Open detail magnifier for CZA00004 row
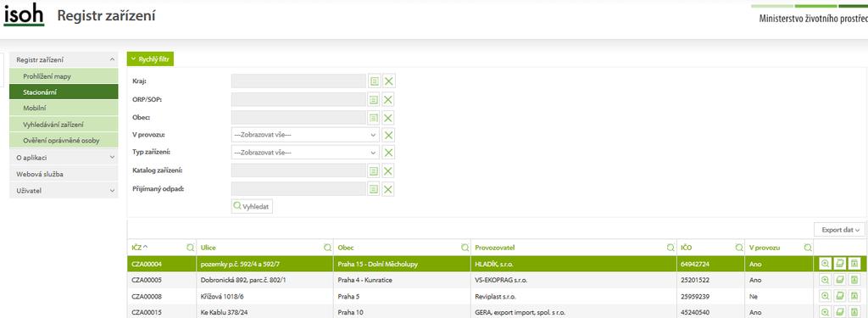Screen dimensions: 868x318 825,265
